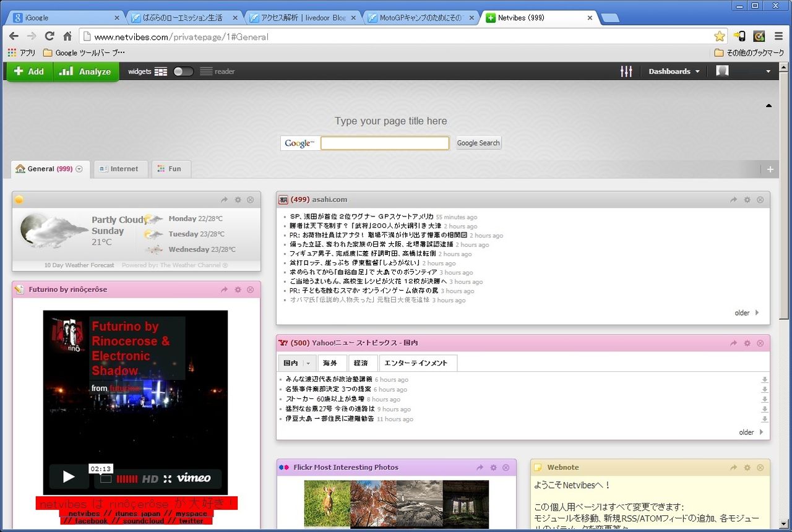Share the asahi.com widget via arrow icon
The image size is (792, 532).
tap(734, 200)
